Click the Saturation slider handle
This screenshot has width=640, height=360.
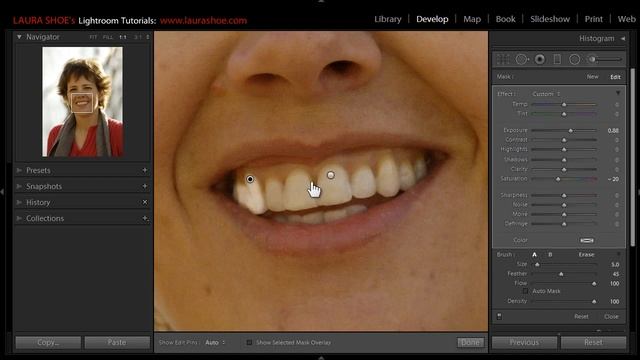pyautogui.click(x=558, y=179)
